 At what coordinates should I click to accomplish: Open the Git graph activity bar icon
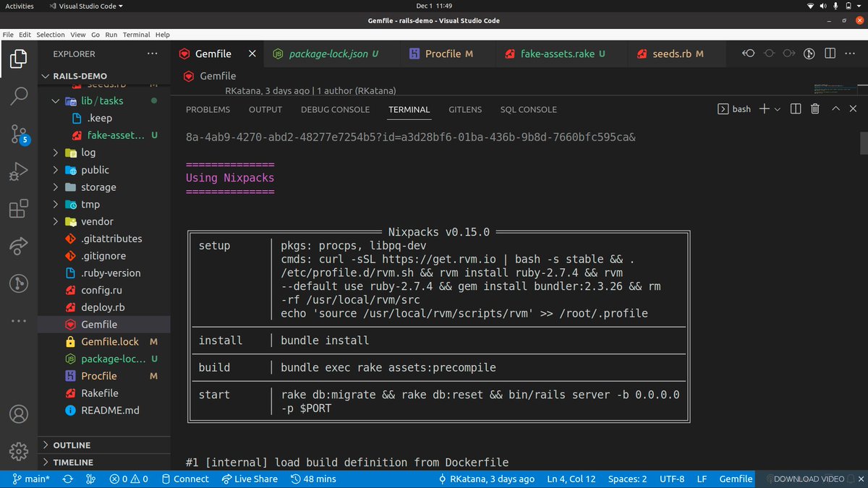(19, 283)
